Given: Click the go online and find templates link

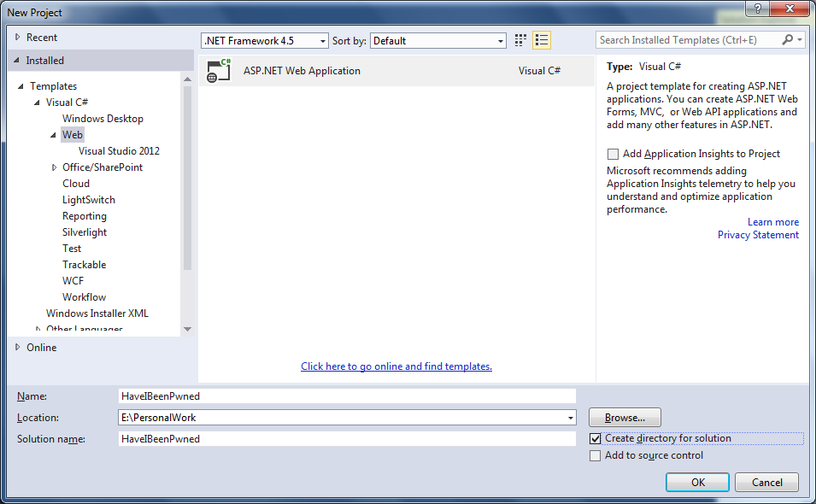Looking at the screenshot, I should [396, 366].
